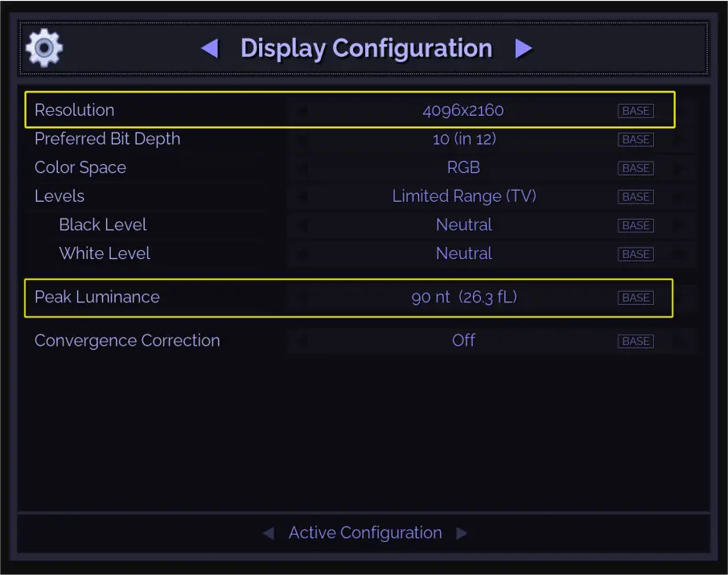Click the left arrow on the Color Space row
The width and height of the screenshot is (728, 575).
302,168
